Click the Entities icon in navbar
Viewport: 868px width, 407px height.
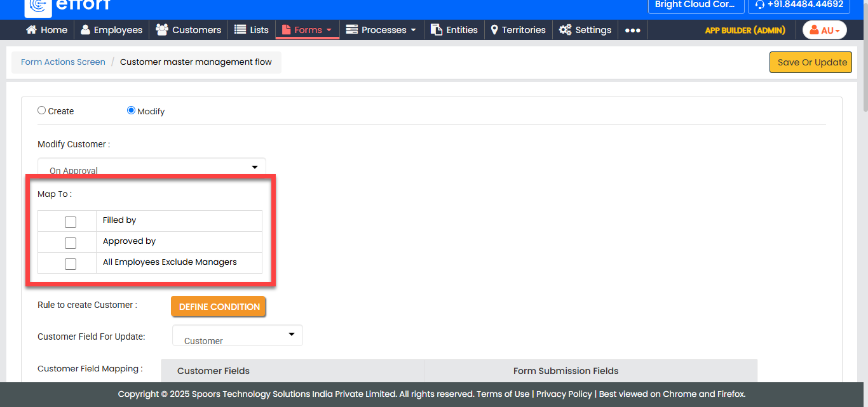437,30
